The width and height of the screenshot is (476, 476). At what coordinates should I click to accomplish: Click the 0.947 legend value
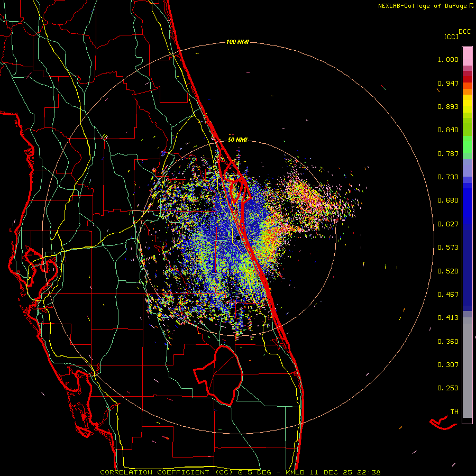click(x=448, y=83)
